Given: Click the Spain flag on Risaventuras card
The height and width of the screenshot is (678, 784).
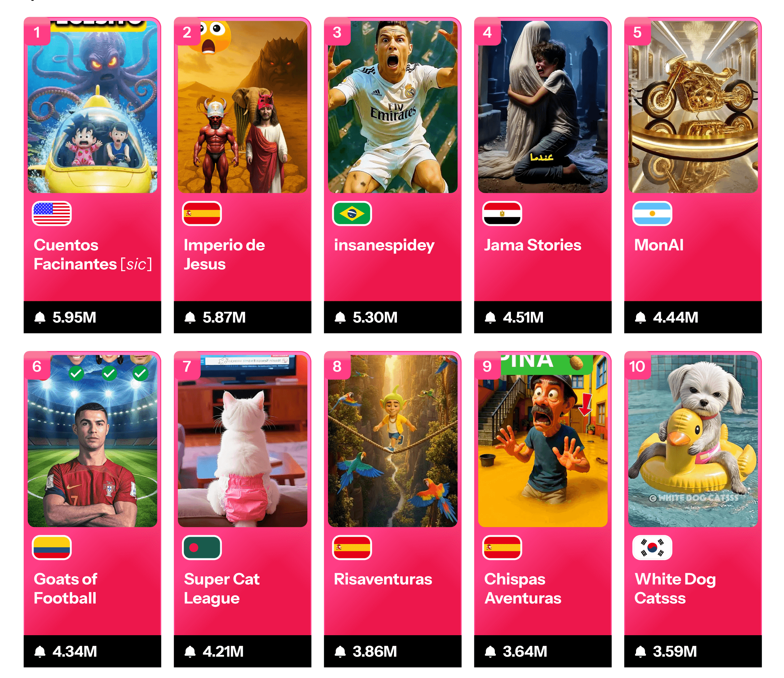Looking at the screenshot, I should [x=352, y=547].
